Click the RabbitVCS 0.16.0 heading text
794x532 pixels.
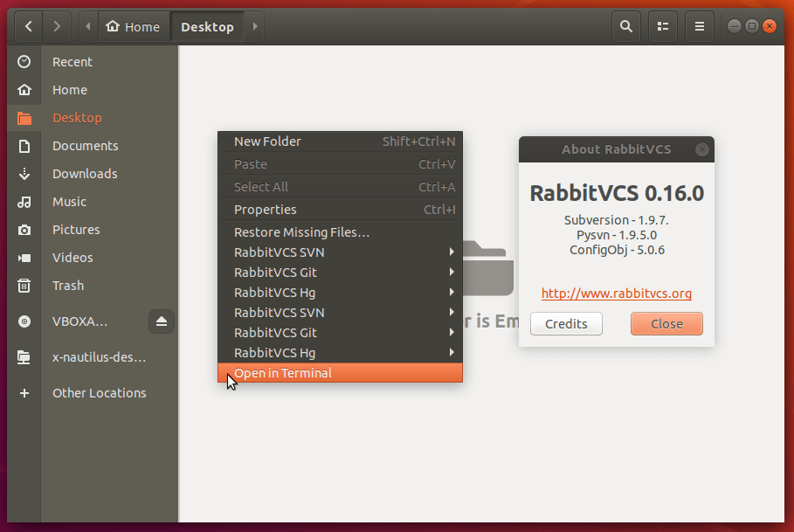pyautogui.click(x=617, y=193)
